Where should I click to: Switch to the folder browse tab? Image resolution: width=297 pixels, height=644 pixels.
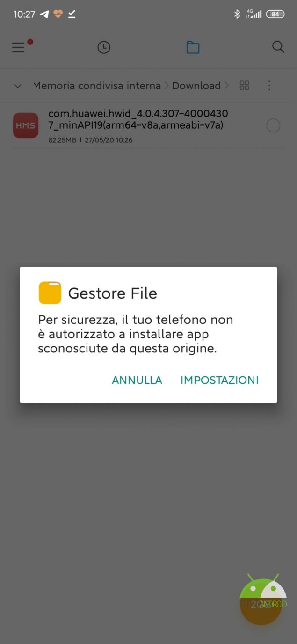click(193, 47)
